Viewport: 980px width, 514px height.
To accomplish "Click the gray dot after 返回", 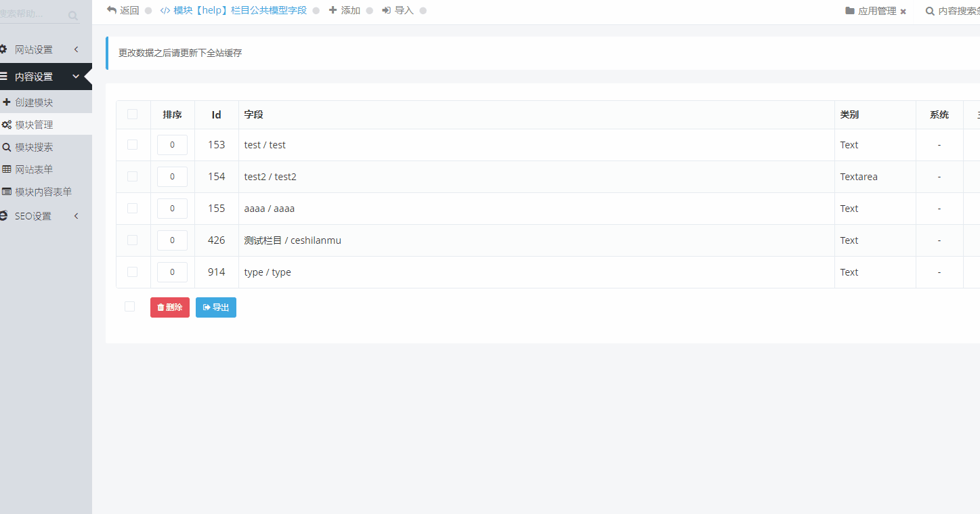I will coord(148,11).
